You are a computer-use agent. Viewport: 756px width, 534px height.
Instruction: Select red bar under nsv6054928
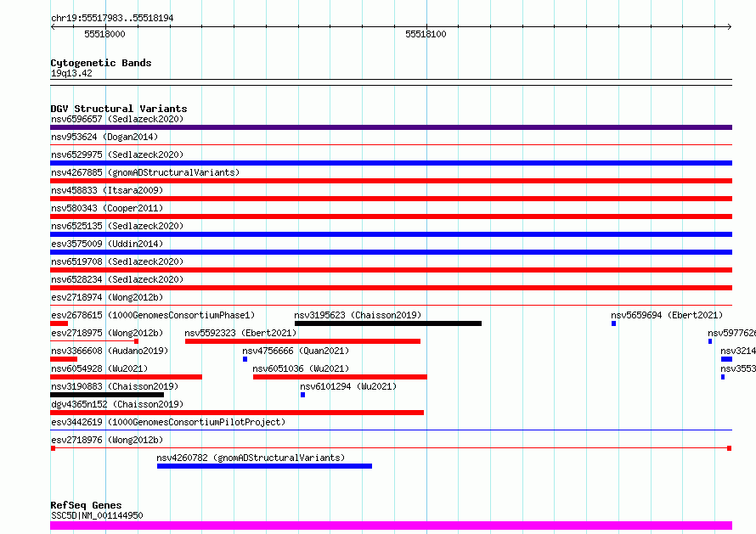[126, 377]
